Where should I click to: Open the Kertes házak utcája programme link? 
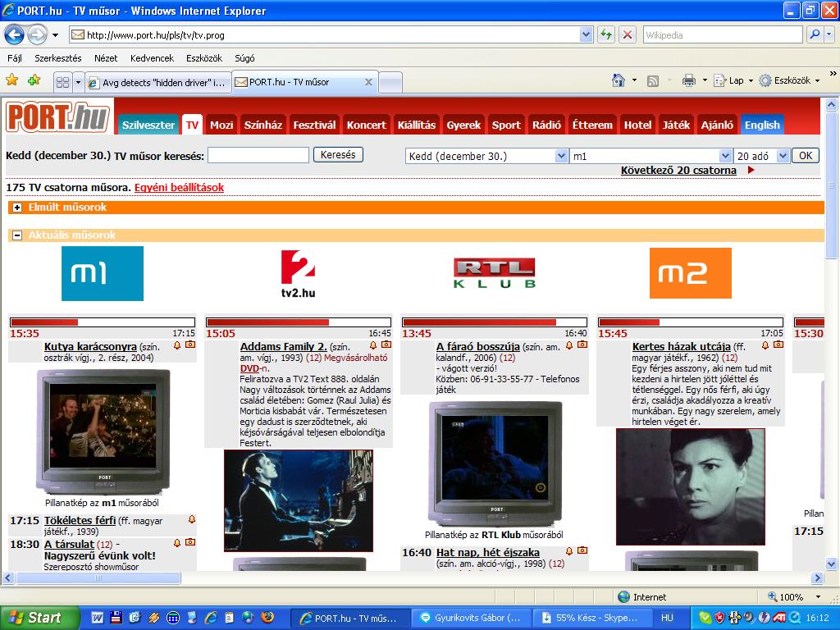coord(682,347)
